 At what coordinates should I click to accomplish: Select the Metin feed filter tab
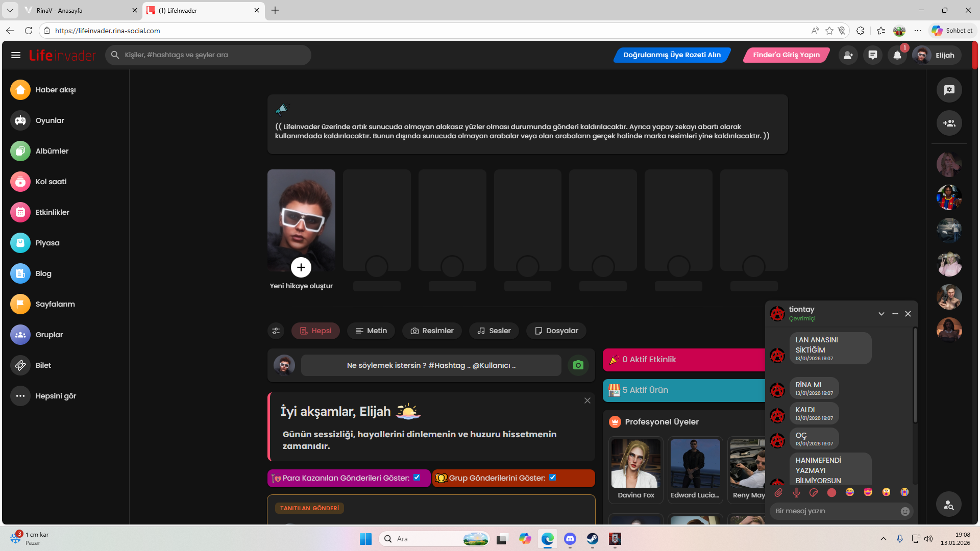[371, 331]
